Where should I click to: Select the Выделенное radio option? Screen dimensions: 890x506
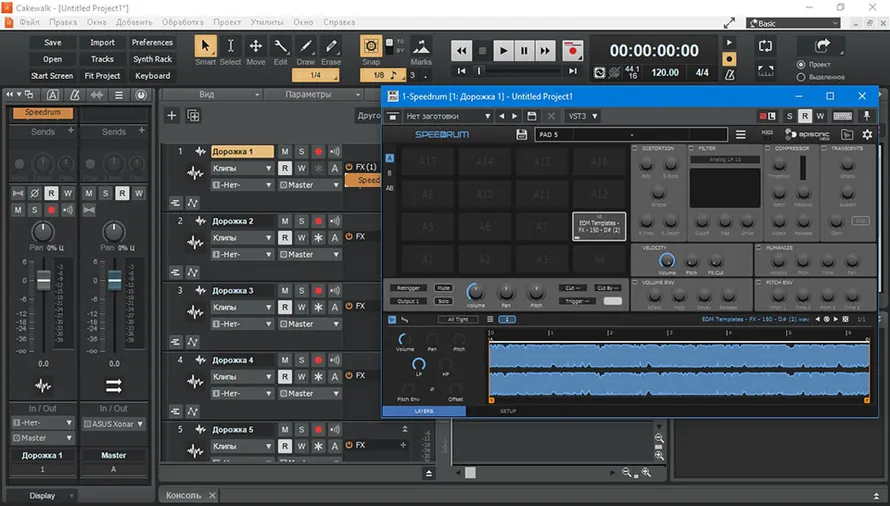[x=801, y=77]
